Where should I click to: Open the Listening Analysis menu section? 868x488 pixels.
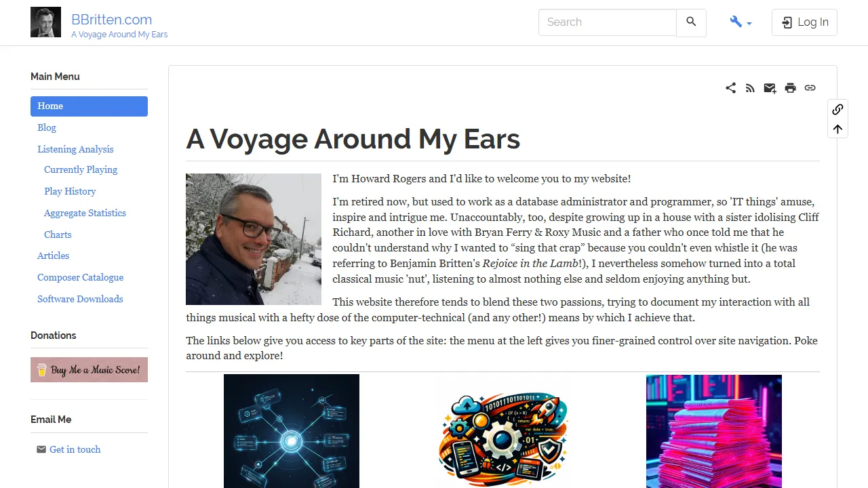tap(75, 149)
